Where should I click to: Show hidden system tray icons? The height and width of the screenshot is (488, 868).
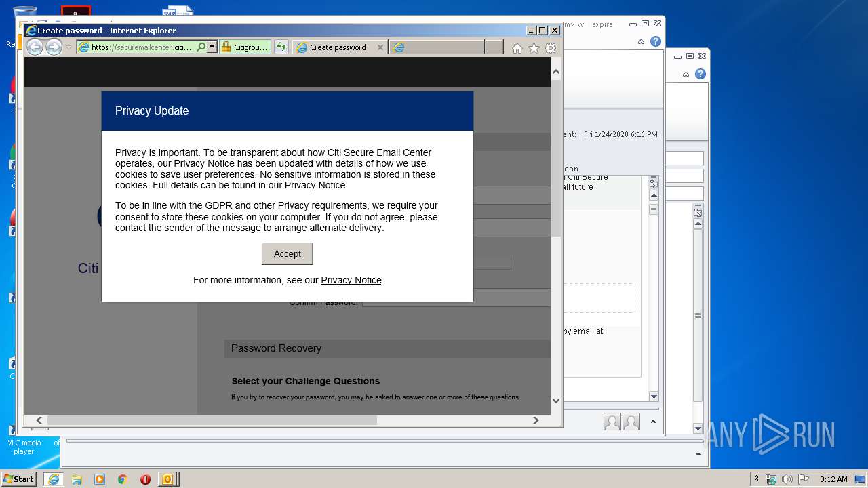click(x=757, y=479)
